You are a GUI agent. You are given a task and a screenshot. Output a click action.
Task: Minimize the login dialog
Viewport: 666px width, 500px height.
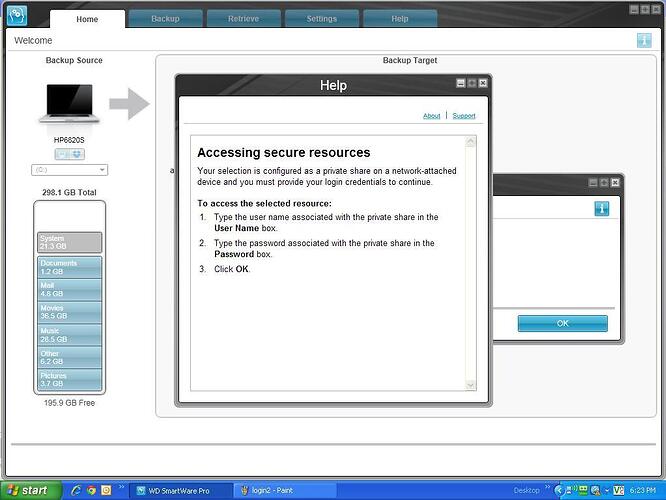click(x=593, y=183)
